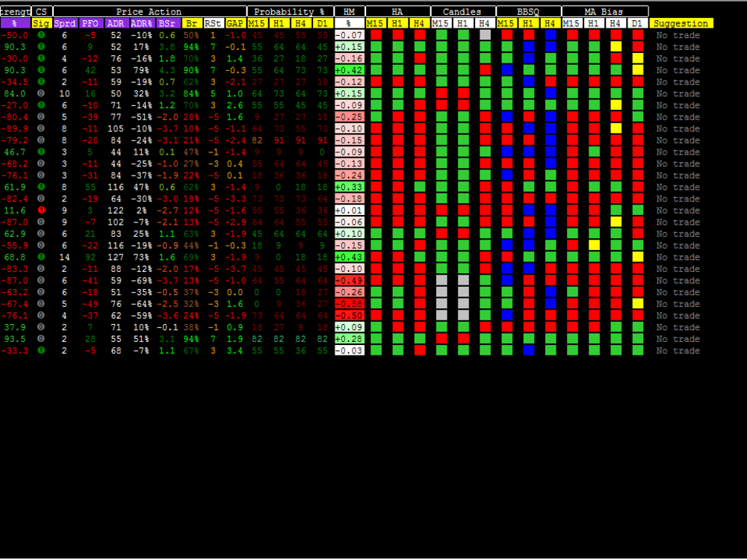Select the RSt column header
747x560 pixels.
point(213,23)
